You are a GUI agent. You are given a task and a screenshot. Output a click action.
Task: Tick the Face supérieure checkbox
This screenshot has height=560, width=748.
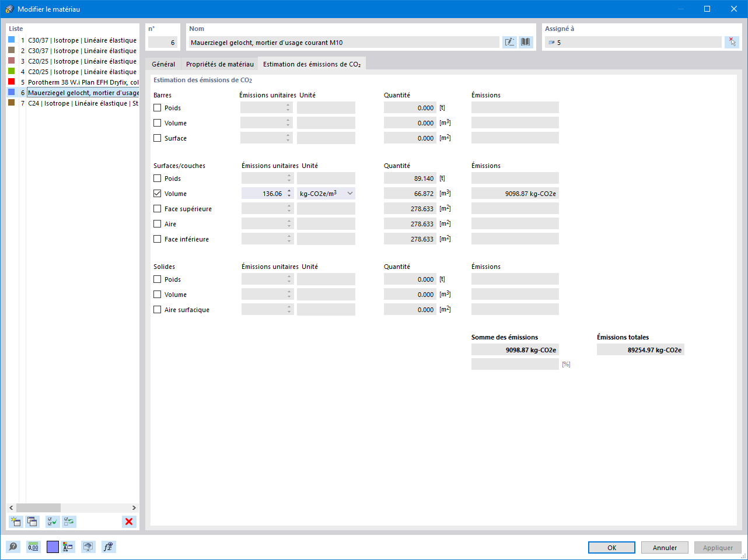point(158,209)
